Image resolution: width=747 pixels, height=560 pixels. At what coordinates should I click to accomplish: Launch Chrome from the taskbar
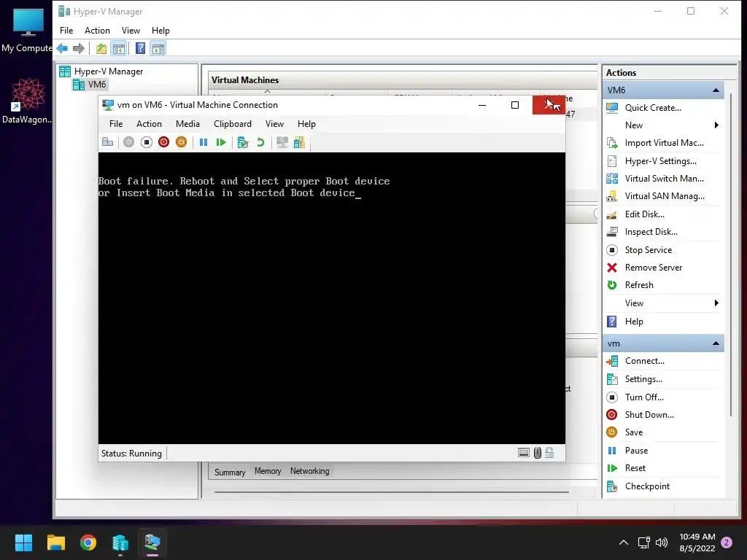pyautogui.click(x=88, y=542)
